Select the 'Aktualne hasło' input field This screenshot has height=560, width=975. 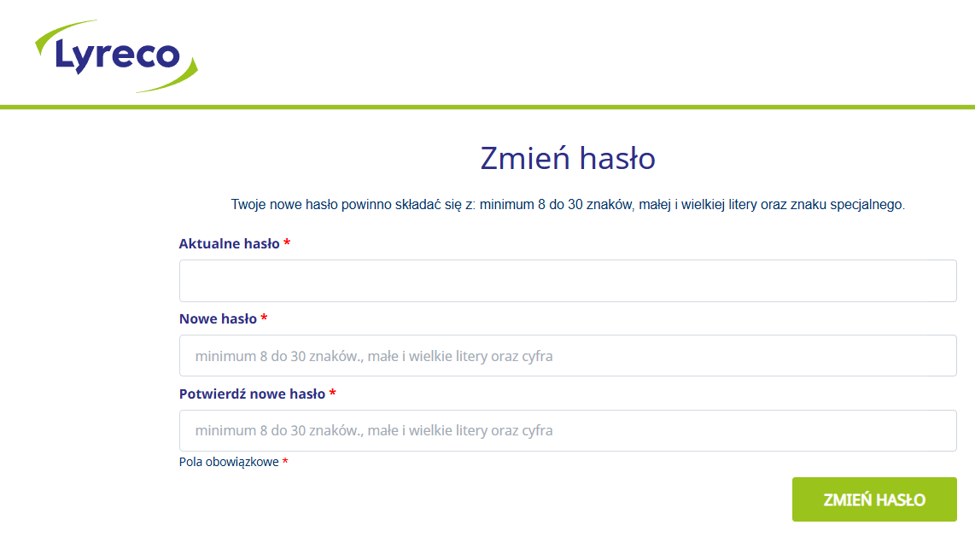tap(568, 280)
